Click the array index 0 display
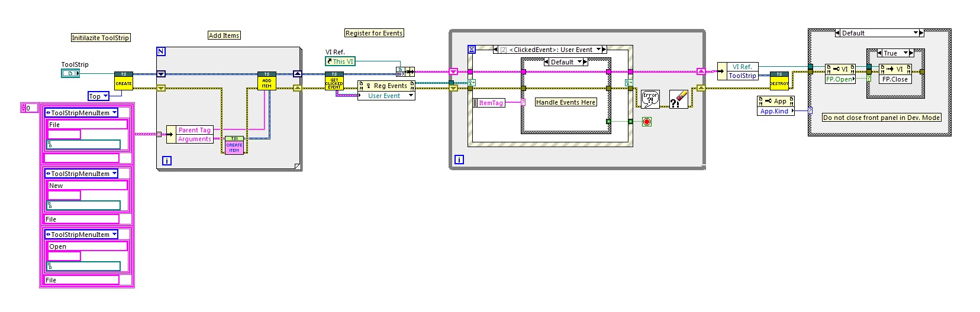The width and height of the screenshot is (980, 312). tap(31, 108)
